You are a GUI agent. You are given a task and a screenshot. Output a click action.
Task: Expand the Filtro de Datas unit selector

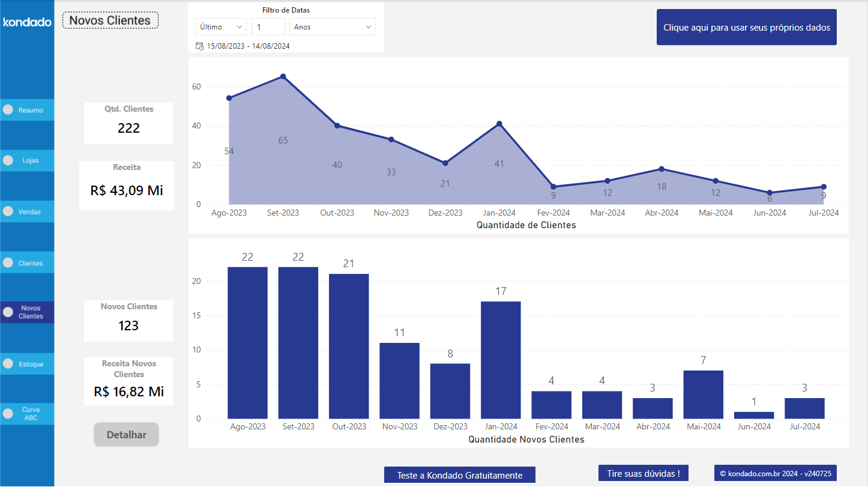(x=332, y=26)
